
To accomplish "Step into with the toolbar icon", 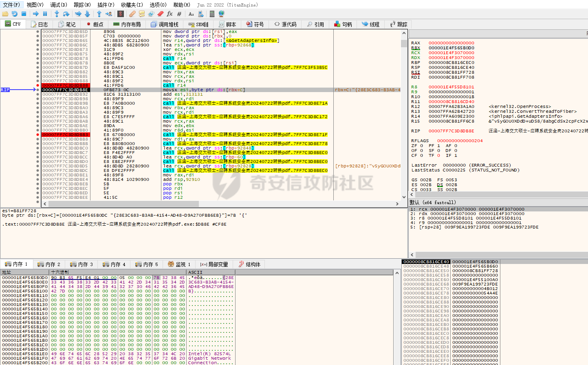I will click(x=57, y=14).
